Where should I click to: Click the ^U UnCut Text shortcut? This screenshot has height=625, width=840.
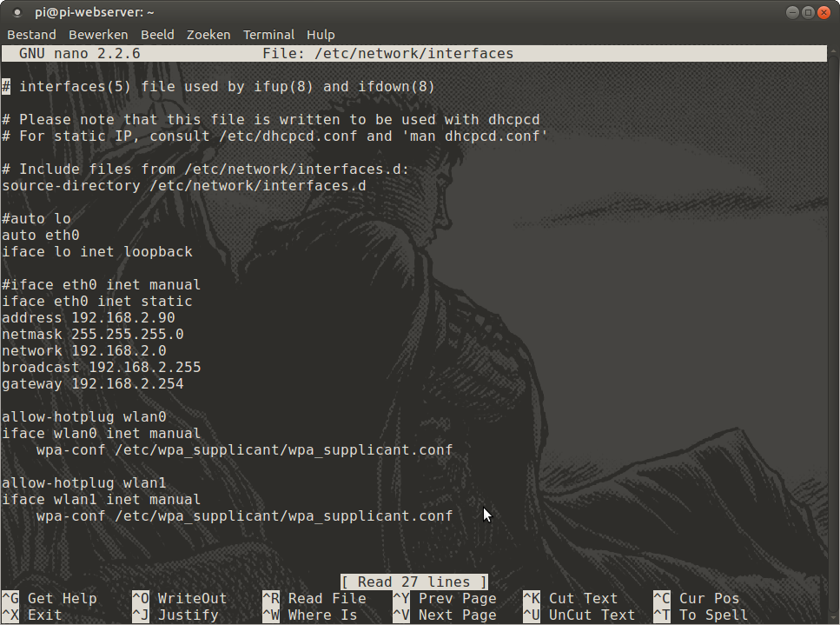click(x=579, y=615)
